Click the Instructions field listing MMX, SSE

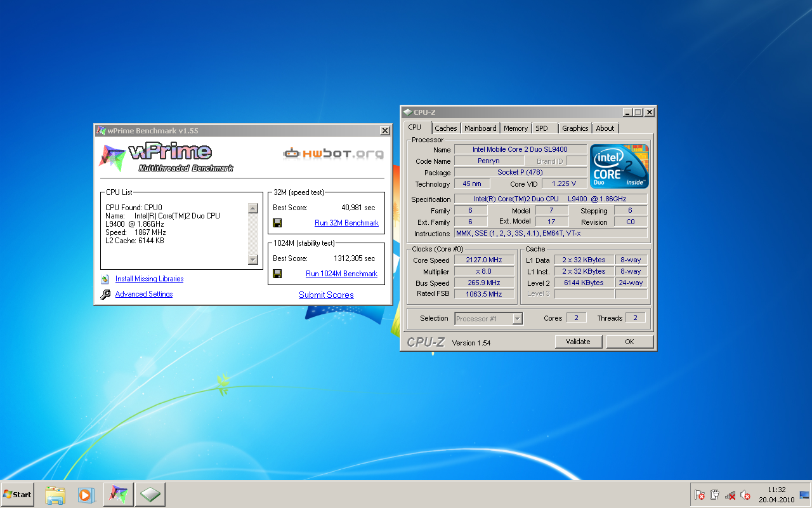pos(551,234)
